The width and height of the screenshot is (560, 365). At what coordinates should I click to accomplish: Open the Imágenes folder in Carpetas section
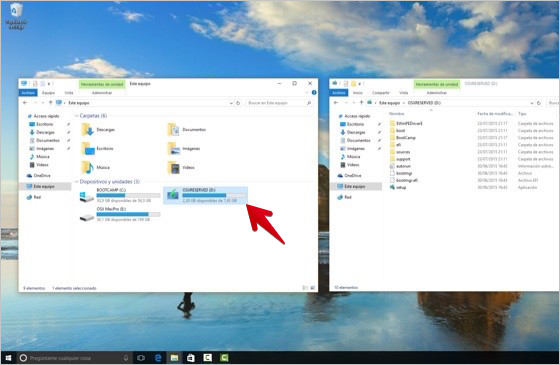point(184,149)
